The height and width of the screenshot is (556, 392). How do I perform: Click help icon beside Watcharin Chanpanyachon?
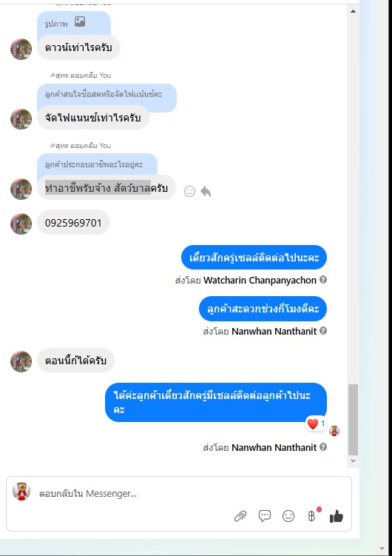pos(323,280)
